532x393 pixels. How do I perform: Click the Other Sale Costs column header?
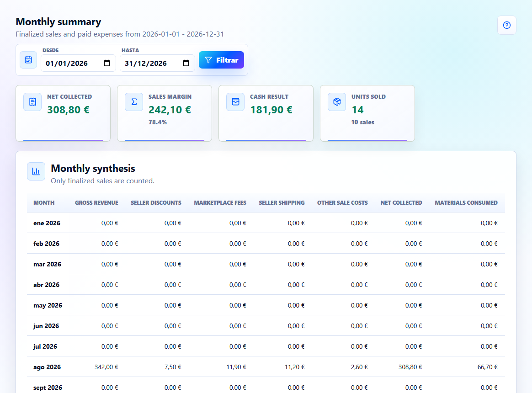pos(342,203)
